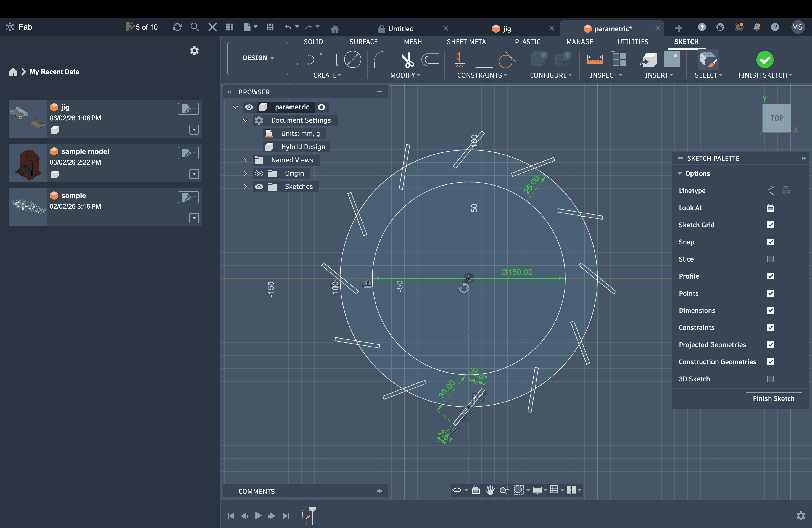This screenshot has height=528, width=812.
Task: Enable the 3D Sketch checkbox
Action: click(x=770, y=379)
